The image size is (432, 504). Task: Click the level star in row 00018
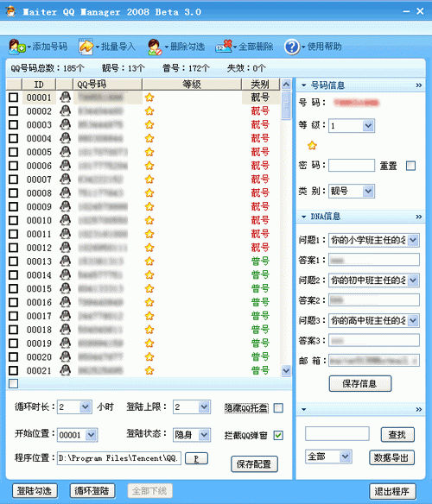pos(149,330)
